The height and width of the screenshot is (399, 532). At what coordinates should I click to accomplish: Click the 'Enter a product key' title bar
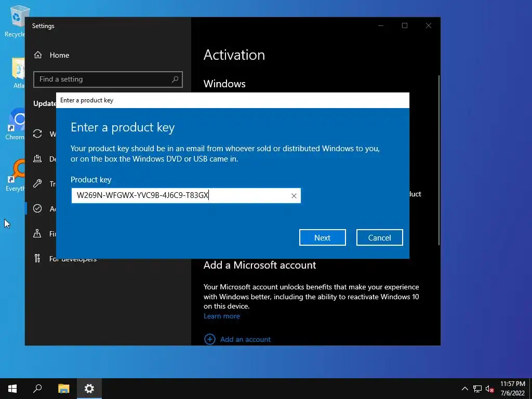point(233,100)
